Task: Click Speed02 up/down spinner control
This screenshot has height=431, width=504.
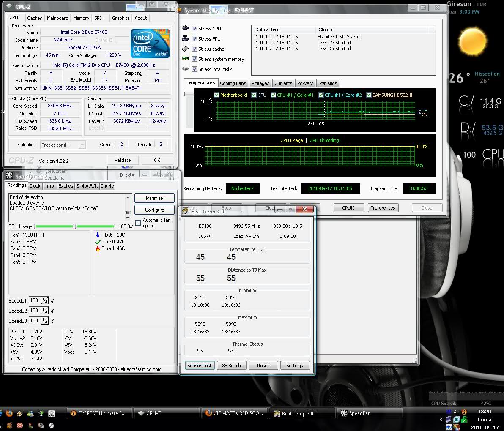Action: click(45, 311)
